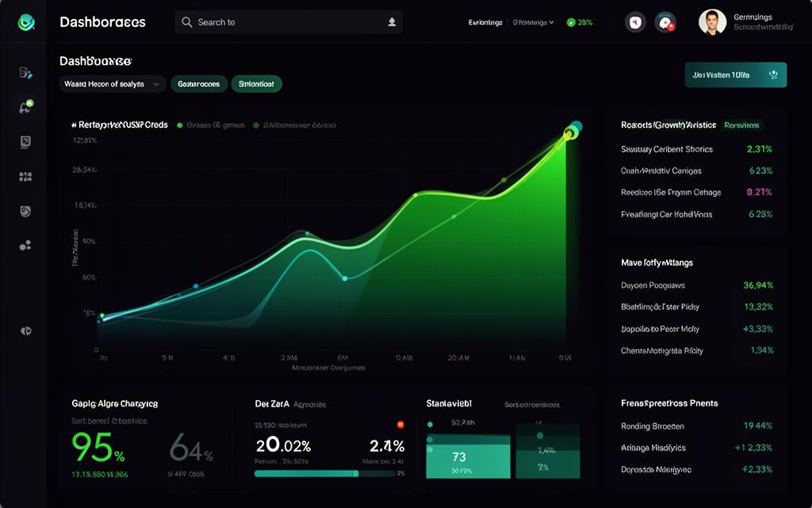Expand the filter dropdown left of the green chips
Viewport: 812px width, 508px height.
[x=111, y=83]
